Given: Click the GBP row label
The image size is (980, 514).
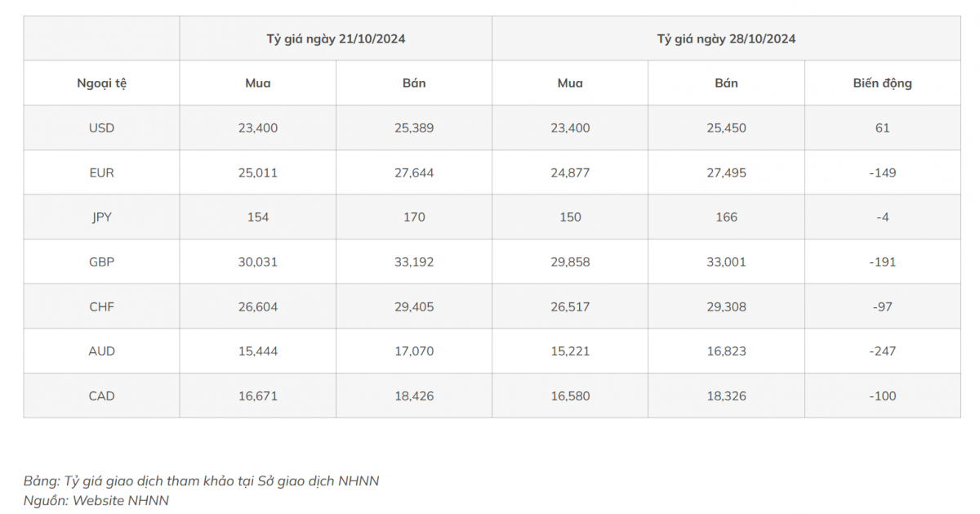Looking at the screenshot, I should (101, 262).
